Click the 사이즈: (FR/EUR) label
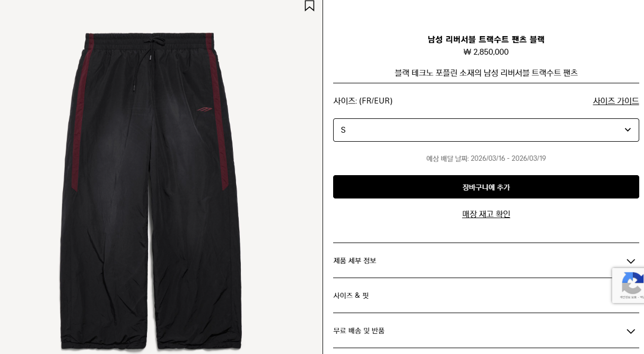The width and height of the screenshot is (644, 354). 363,101
